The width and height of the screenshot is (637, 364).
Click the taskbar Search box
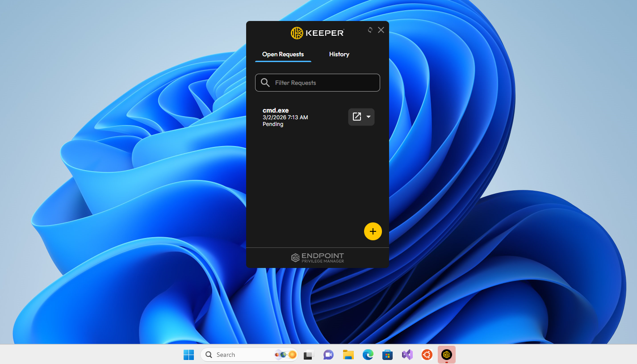coord(249,355)
